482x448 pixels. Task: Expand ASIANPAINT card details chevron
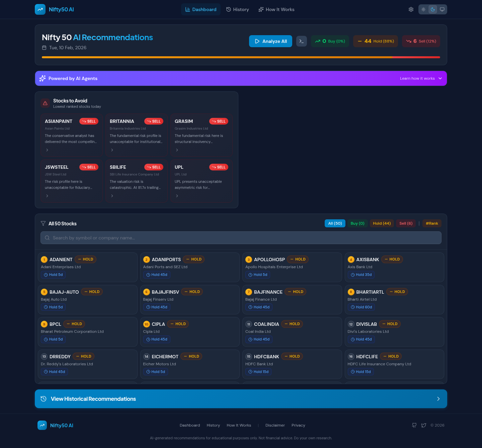47,150
